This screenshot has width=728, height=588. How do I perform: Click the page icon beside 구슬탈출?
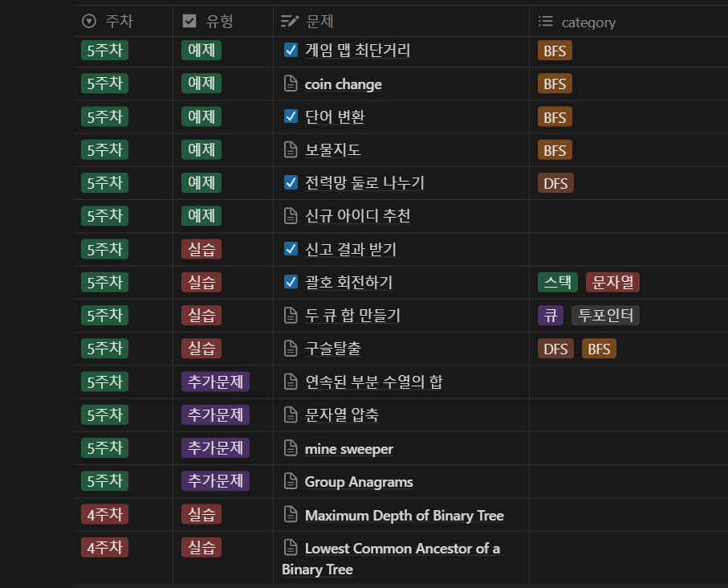291,348
